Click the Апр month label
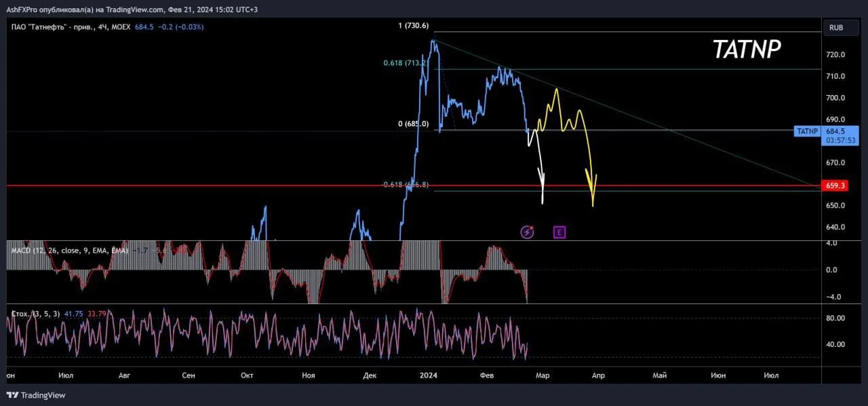 (x=598, y=375)
